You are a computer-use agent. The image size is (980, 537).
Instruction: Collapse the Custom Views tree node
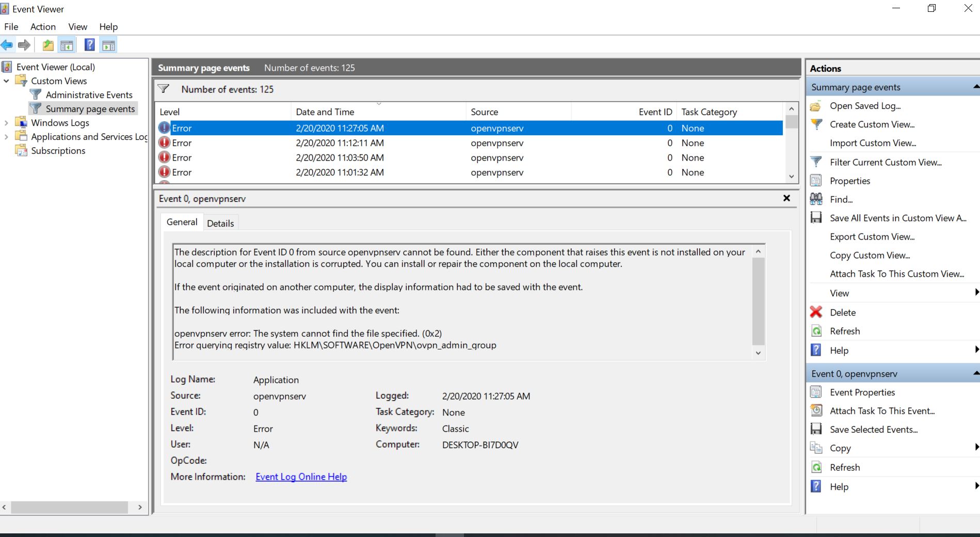pos(6,81)
